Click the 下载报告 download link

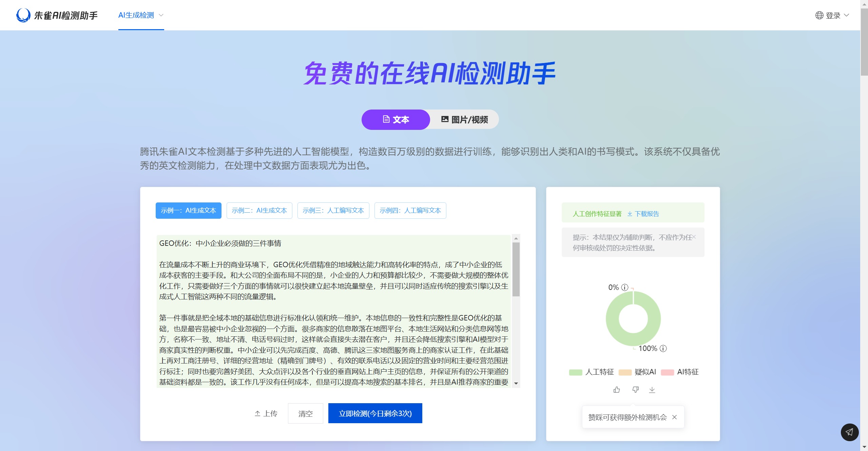point(643,214)
